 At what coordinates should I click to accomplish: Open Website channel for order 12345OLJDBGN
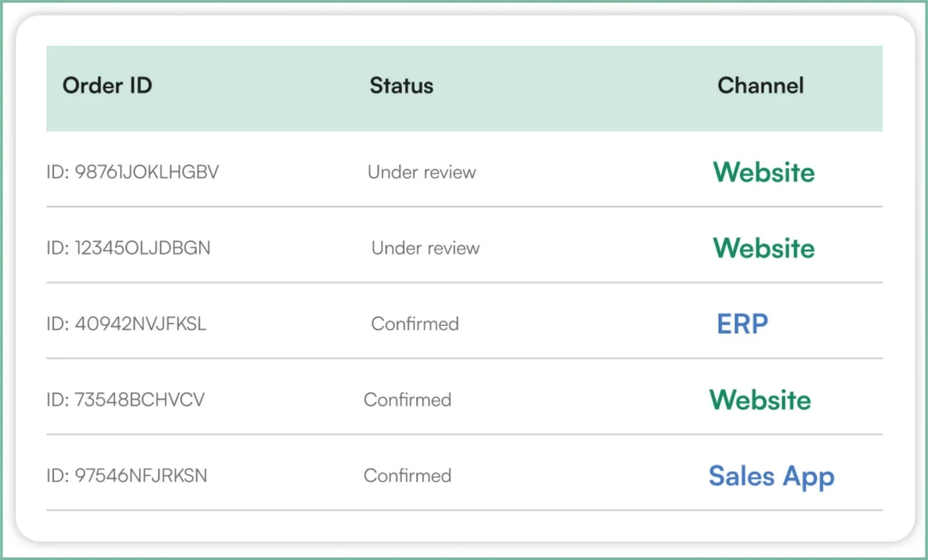(763, 248)
